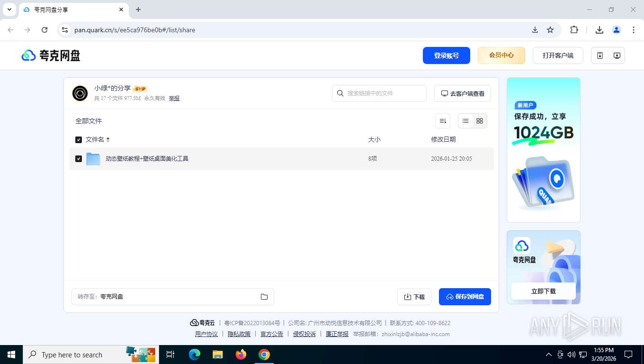Switch to list view layout
Screen dimensions: 644x364
click(465, 121)
